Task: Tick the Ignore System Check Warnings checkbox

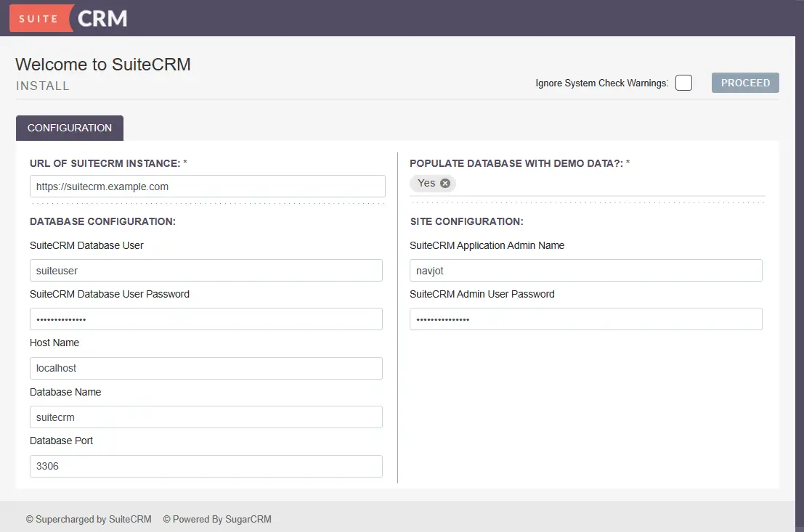Action: click(x=683, y=83)
